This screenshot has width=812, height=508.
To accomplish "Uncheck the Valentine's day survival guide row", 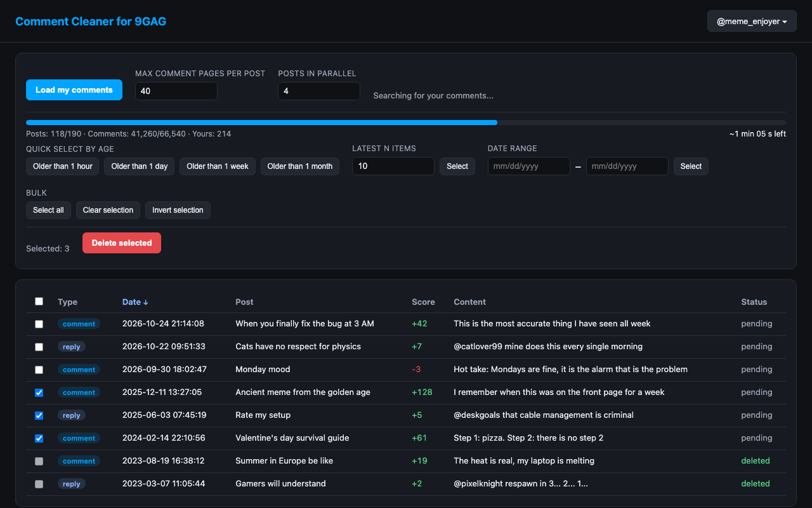I will click(39, 438).
